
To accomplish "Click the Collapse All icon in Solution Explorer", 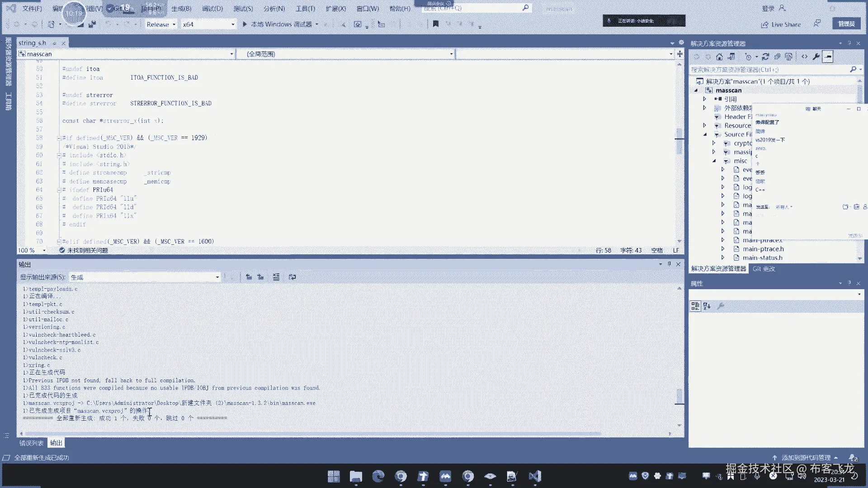I will [x=777, y=57].
